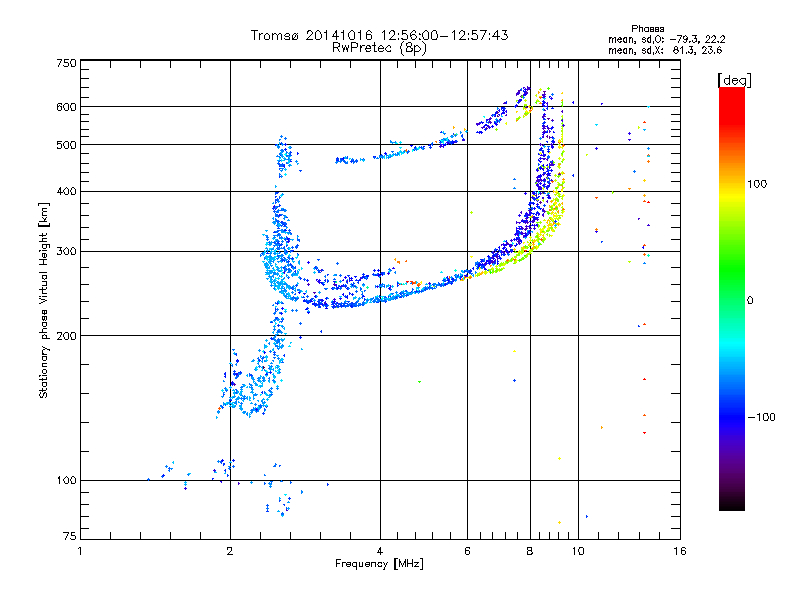Click the 'Stationary phase Virtual Height [km]' label
800x600 pixels.
(44, 300)
